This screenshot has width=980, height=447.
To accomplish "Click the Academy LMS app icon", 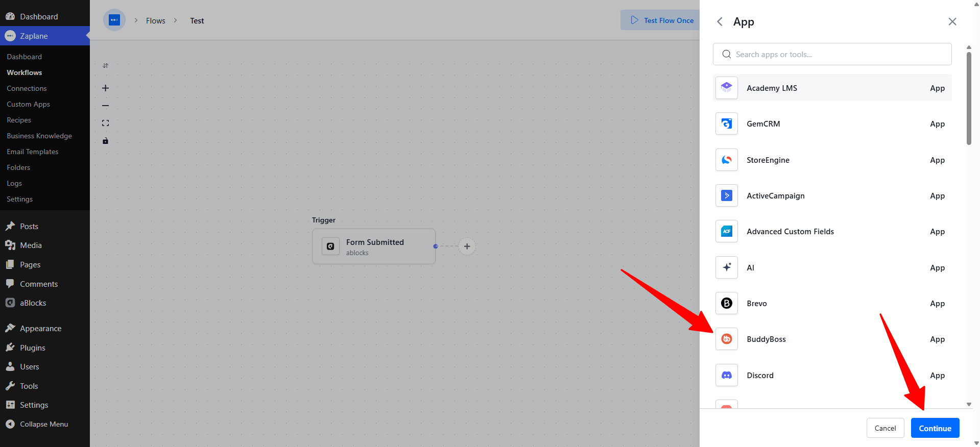I will [x=727, y=88].
